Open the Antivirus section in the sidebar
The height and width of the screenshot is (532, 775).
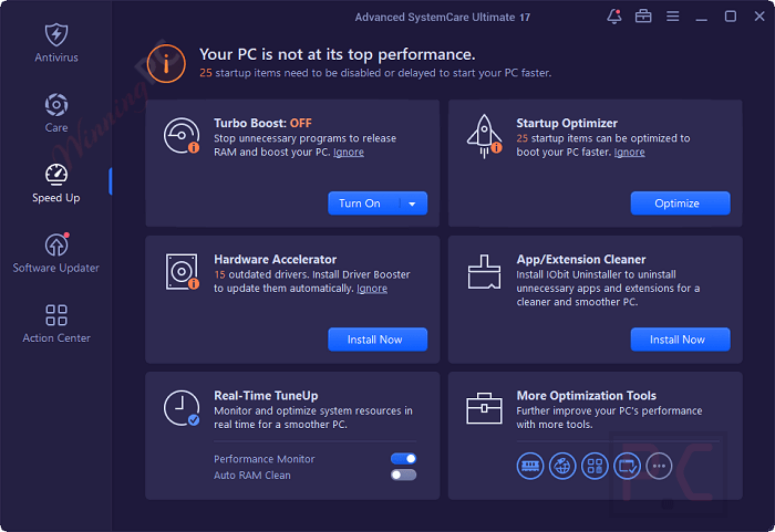(56, 43)
